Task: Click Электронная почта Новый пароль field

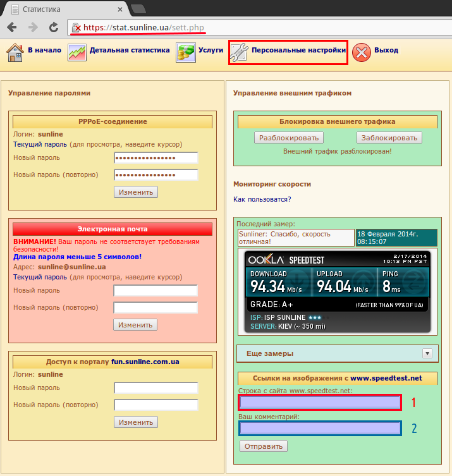Action: (156, 291)
